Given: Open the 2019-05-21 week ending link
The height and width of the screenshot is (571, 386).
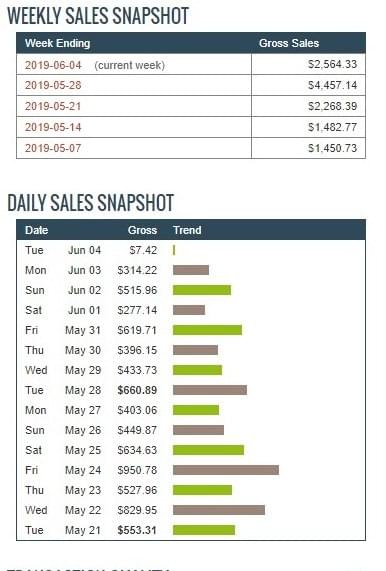Looking at the screenshot, I should (53, 106).
